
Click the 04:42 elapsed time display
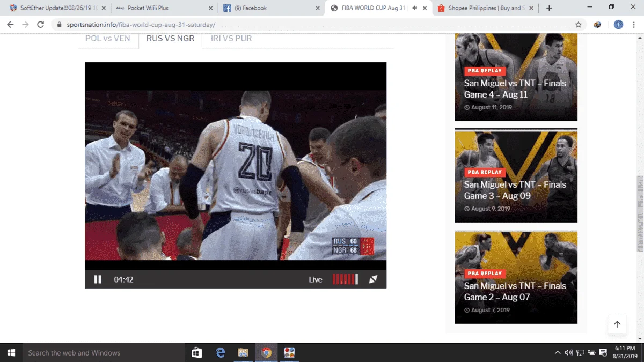(123, 279)
